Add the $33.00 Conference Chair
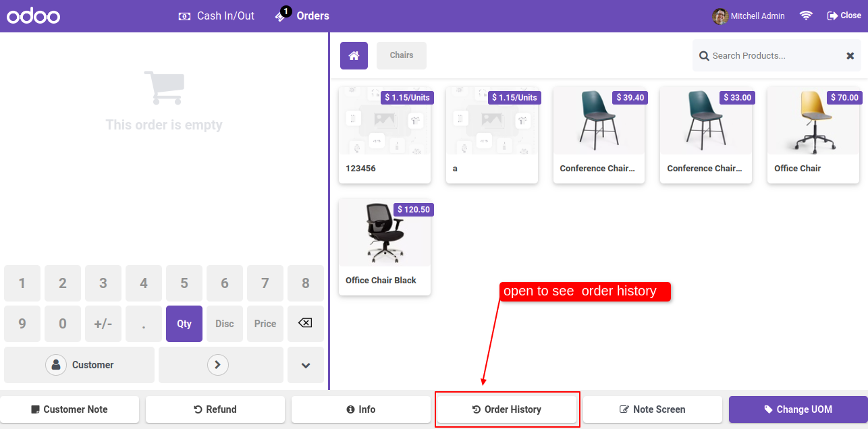 pos(706,135)
